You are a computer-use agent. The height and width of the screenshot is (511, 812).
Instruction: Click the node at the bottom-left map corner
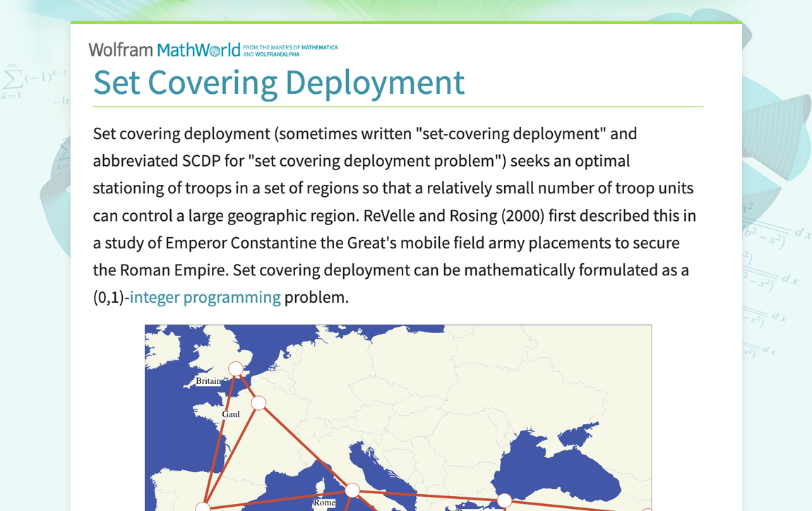[x=203, y=507]
